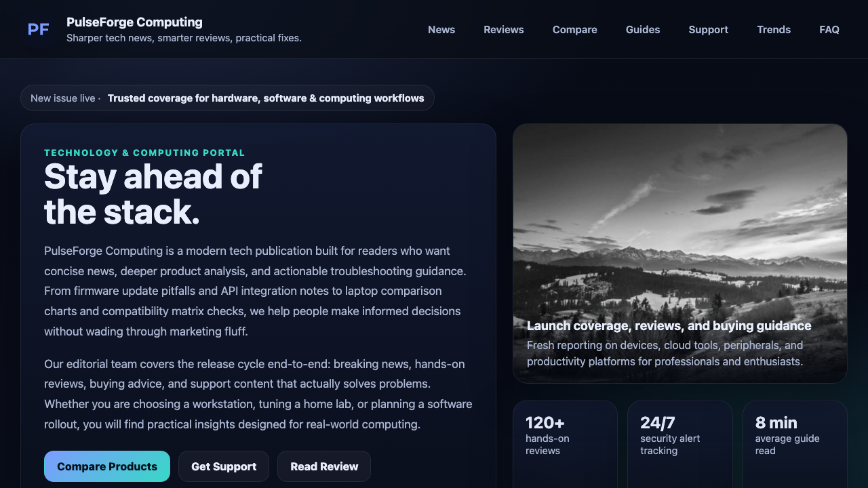868x488 pixels.
Task: Click the Launch coverage headline on the image card
Action: tap(669, 326)
